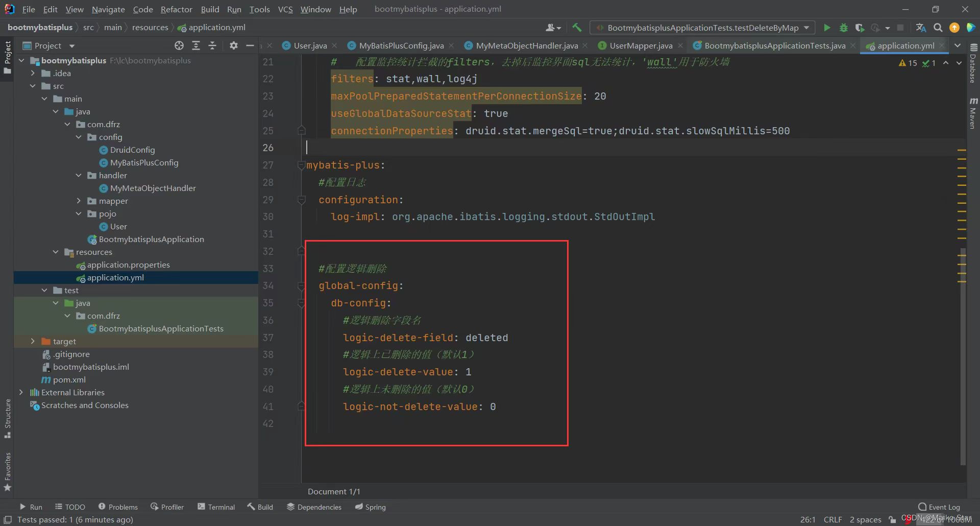Start debugging with the bug icon
This screenshot has width=980, height=526.
[x=843, y=28]
